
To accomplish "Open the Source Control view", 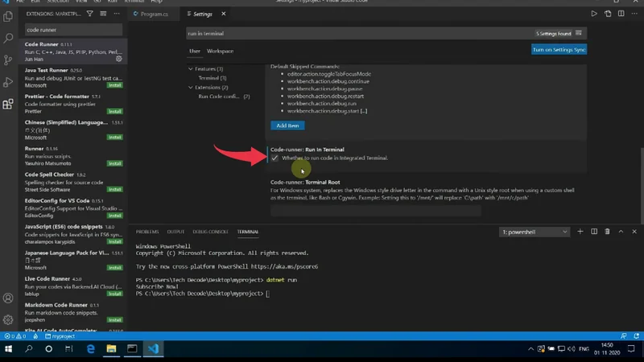I will [9, 60].
